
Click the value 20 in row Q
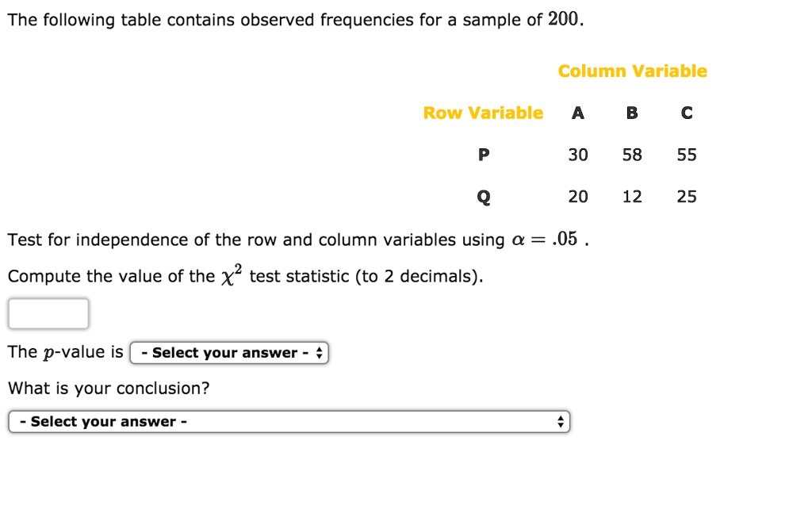tap(578, 197)
